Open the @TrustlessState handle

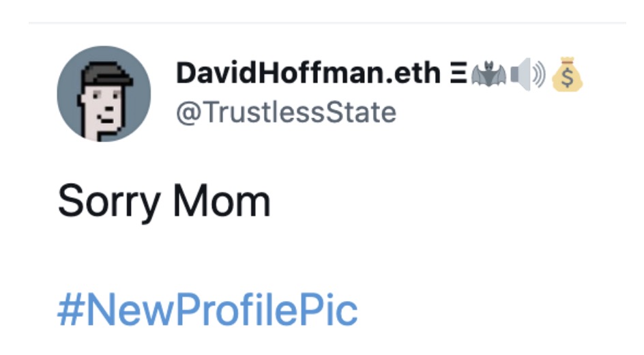click(x=286, y=112)
